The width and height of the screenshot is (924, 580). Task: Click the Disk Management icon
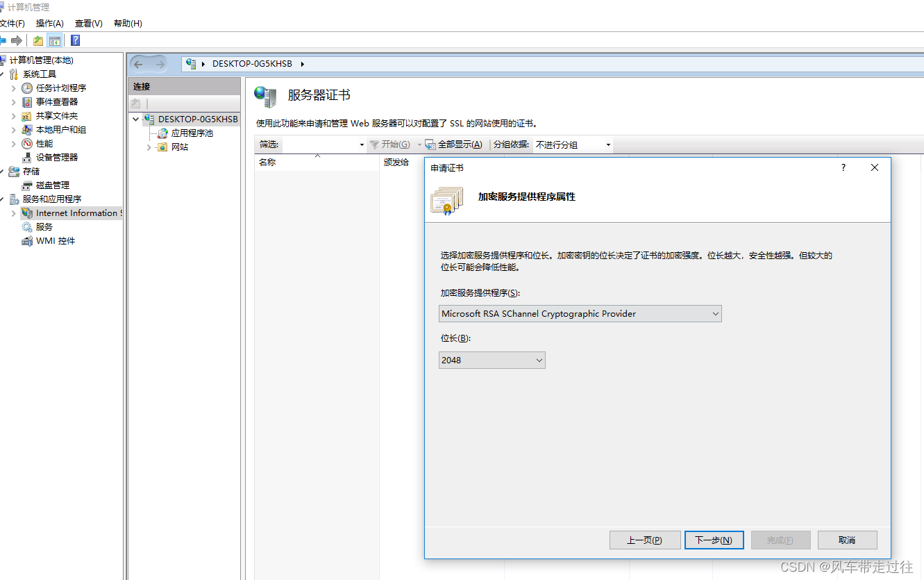click(27, 185)
